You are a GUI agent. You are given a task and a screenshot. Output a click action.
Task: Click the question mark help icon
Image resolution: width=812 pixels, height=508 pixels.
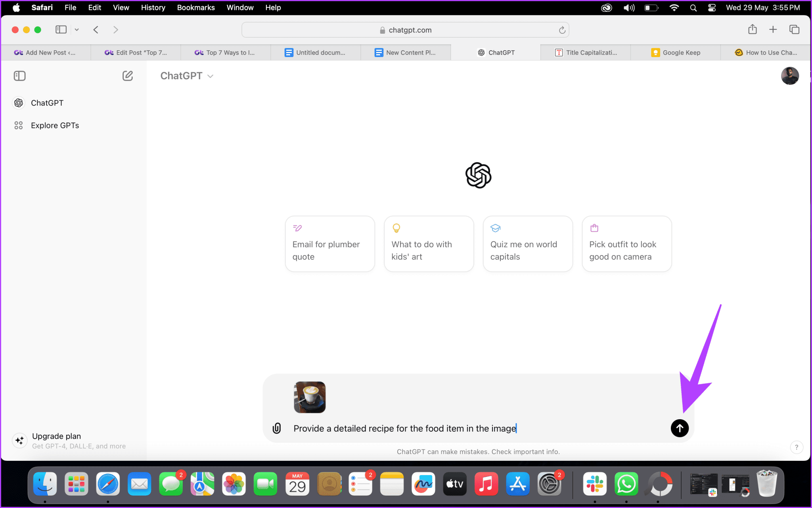pyautogui.click(x=796, y=447)
